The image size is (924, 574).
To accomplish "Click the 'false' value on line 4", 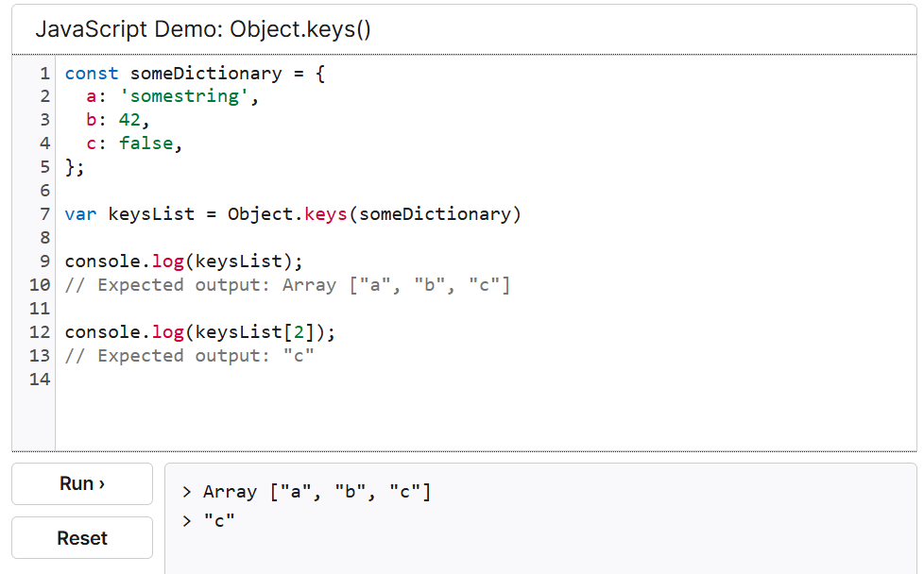I will click(145, 143).
